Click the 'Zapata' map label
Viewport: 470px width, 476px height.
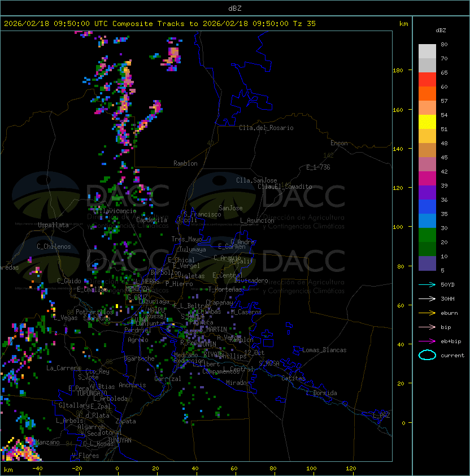(125, 421)
